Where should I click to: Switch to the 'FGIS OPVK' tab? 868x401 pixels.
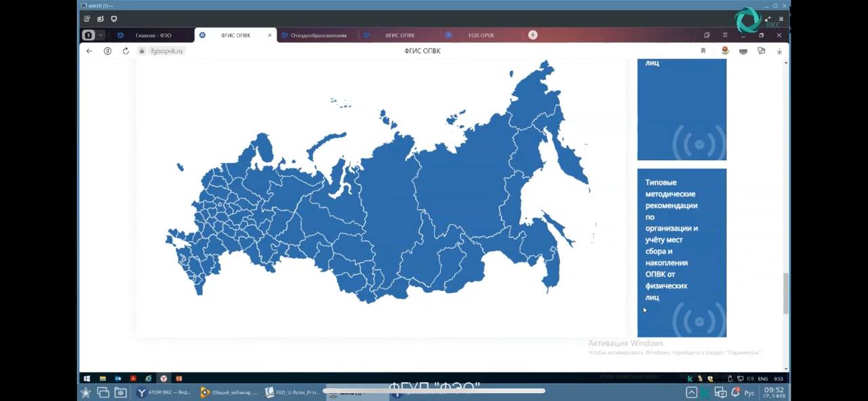[x=481, y=35]
